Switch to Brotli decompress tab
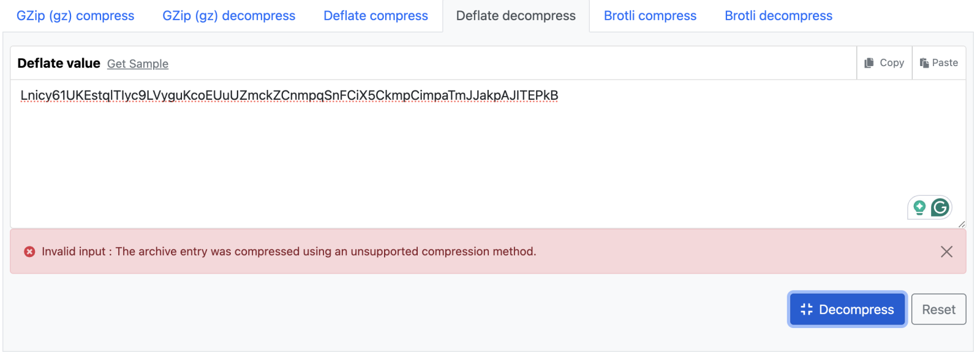 pos(778,16)
